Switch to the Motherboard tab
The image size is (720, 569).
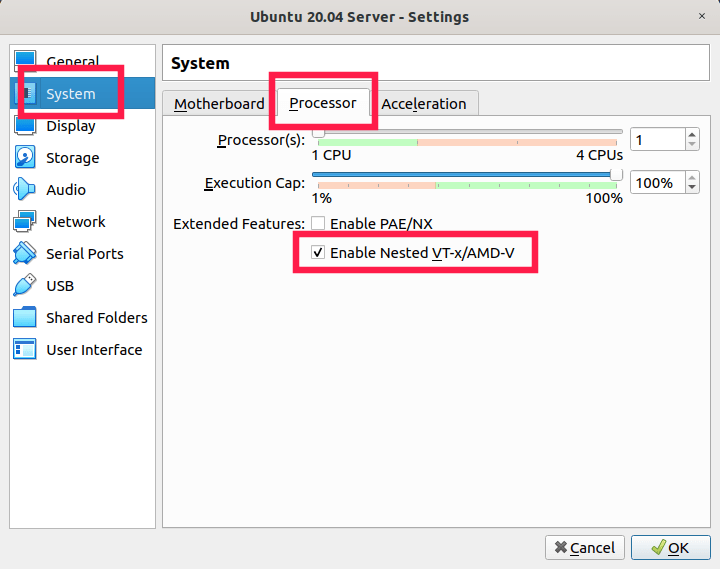(219, 104)
